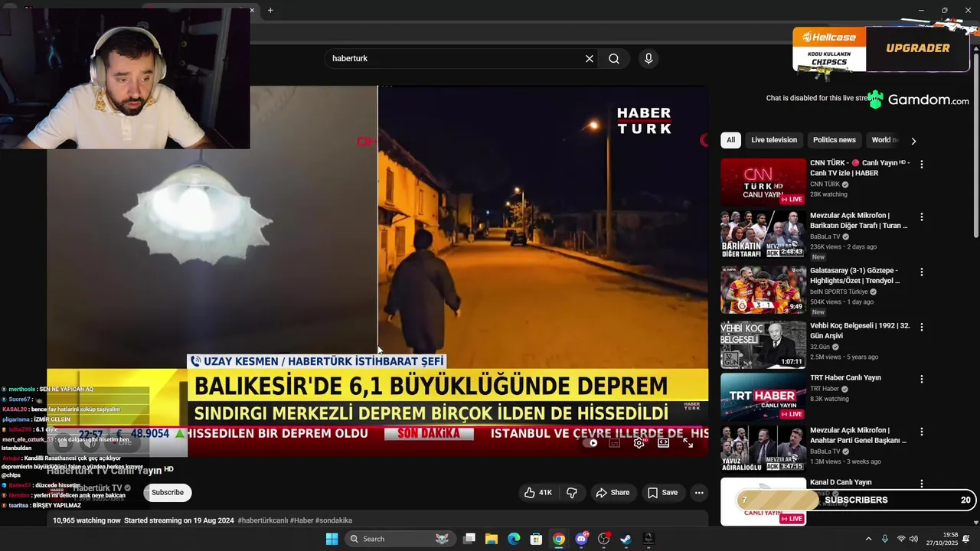Screen dimensions: 980x551
Task: Open options for TRT Haber Canlı Yayın
Action: point(922,380)
